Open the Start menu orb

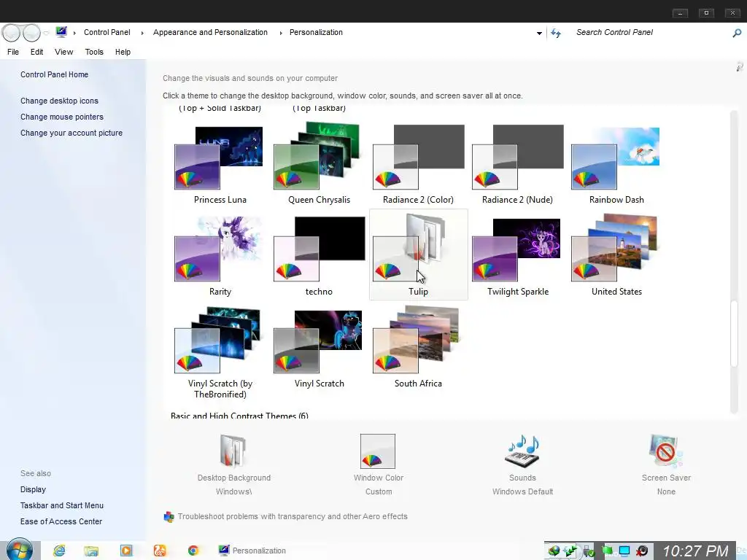[x=20, y=550]
